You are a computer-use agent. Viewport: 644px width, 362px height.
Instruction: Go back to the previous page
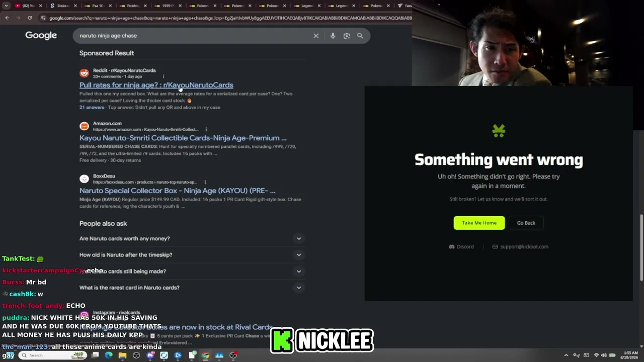pyautogui.click(x=7, y=18)
